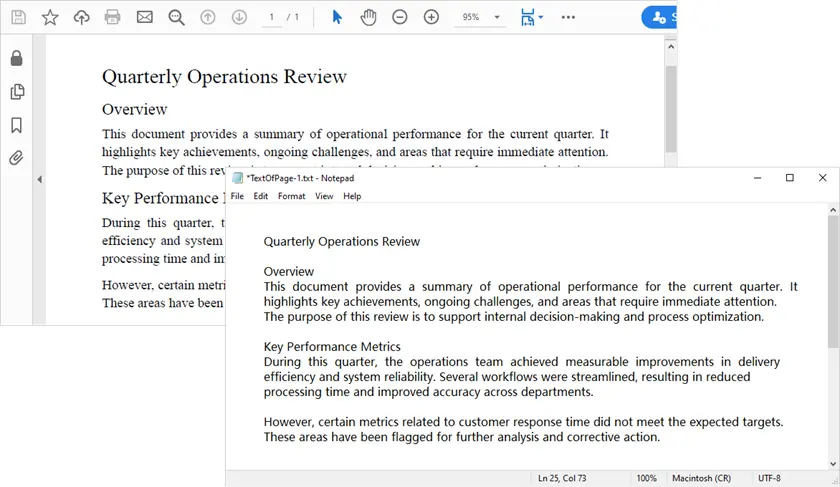Click 'Key Performance Metrics' line in Notepad
This screenshot has width=840, height=487.
point(332,347)
